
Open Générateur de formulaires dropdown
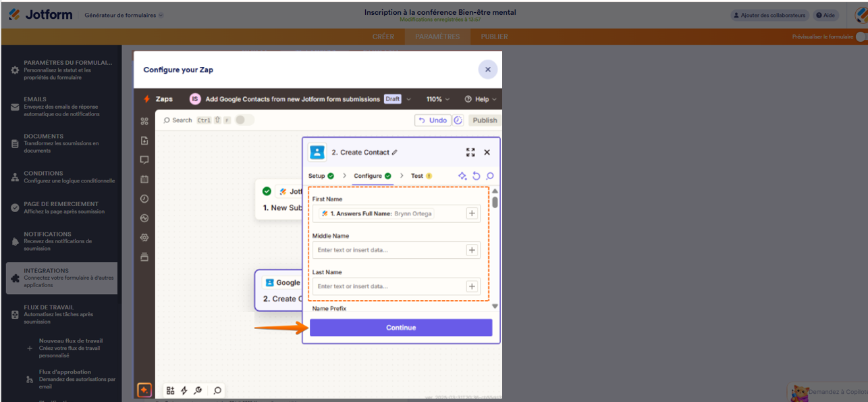(x=124, y=15)
